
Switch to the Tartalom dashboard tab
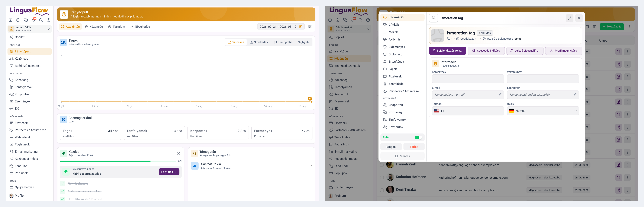click(x=116, y=27)
